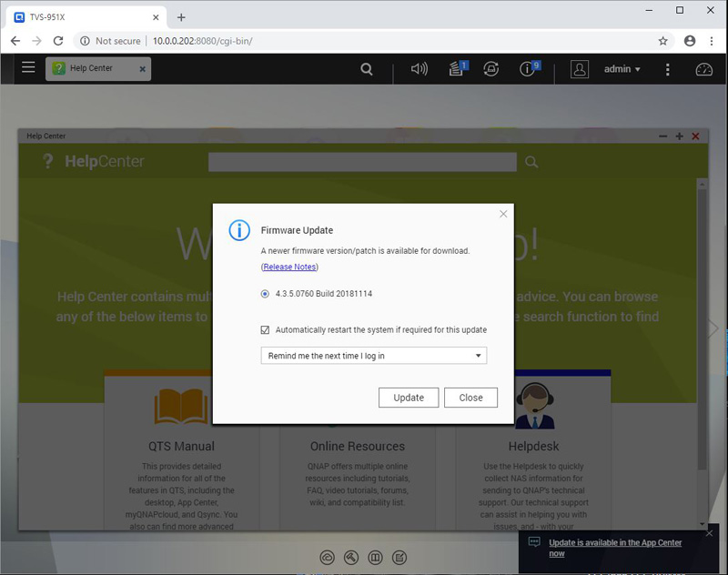The height and width of the screenshot is (575, 728).
Task: Uncheck automatically restart the system checkbox
Action: tap(265, 330)
